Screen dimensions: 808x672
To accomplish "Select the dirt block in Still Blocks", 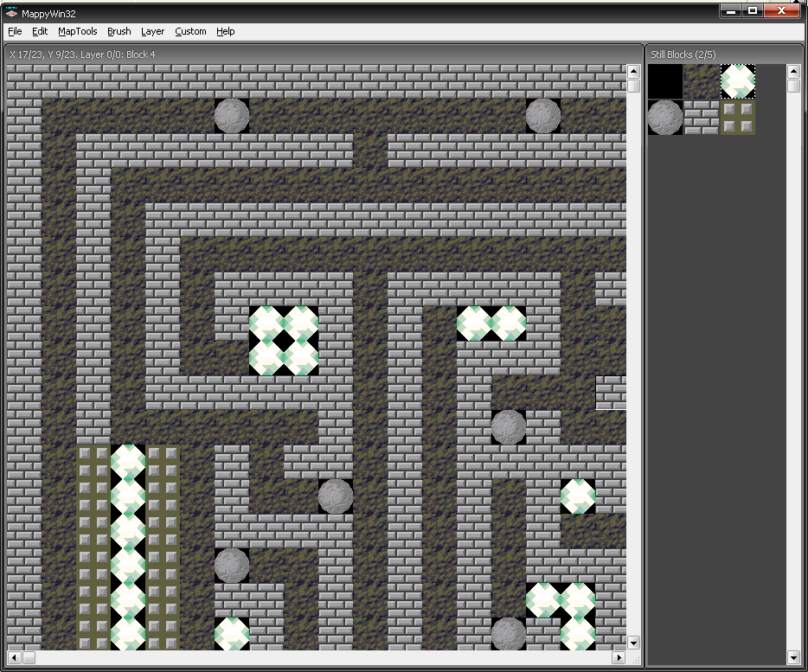I will tap(702, 81).
